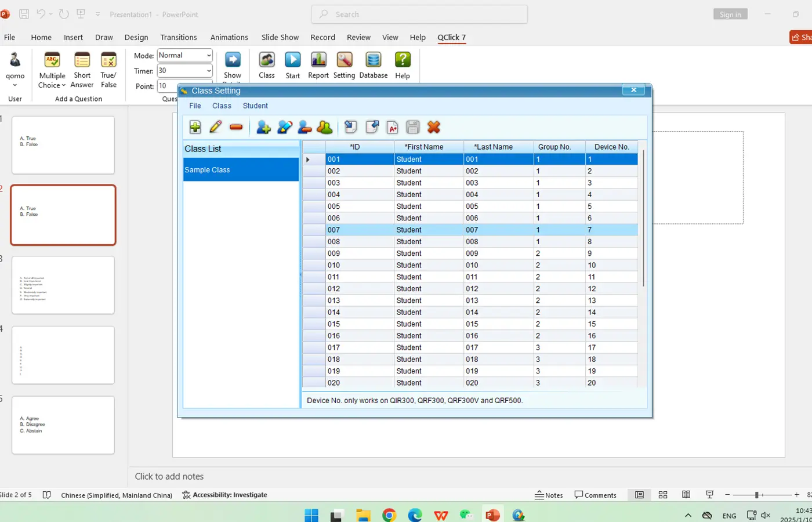Click the Delete Class red minus icon
The image size is (812, 522).
[x=236, y=127]
